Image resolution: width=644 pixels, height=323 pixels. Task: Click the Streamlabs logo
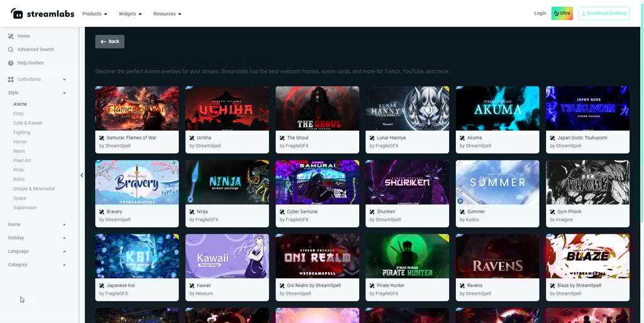[42, 14]
